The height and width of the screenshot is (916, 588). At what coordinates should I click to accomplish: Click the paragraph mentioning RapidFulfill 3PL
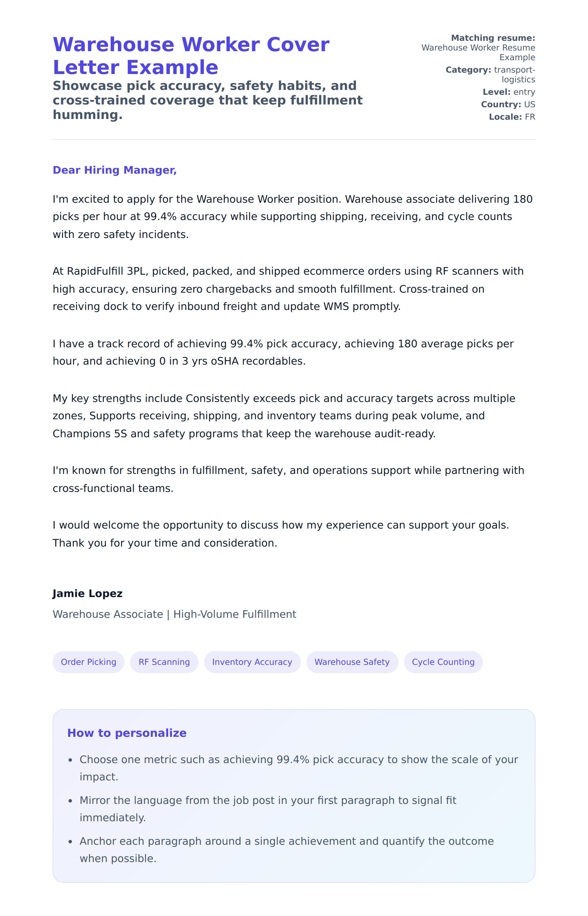tap(267, 288)
